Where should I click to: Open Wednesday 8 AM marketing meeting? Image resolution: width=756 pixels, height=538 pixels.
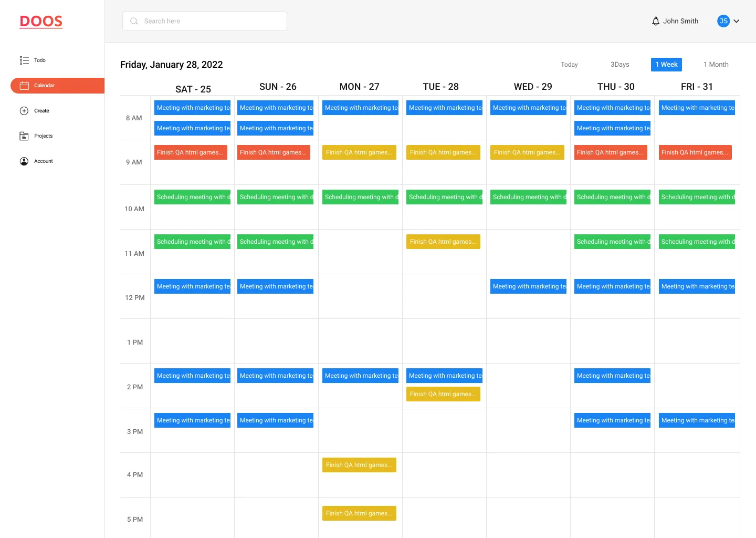[x=528, y=108]
